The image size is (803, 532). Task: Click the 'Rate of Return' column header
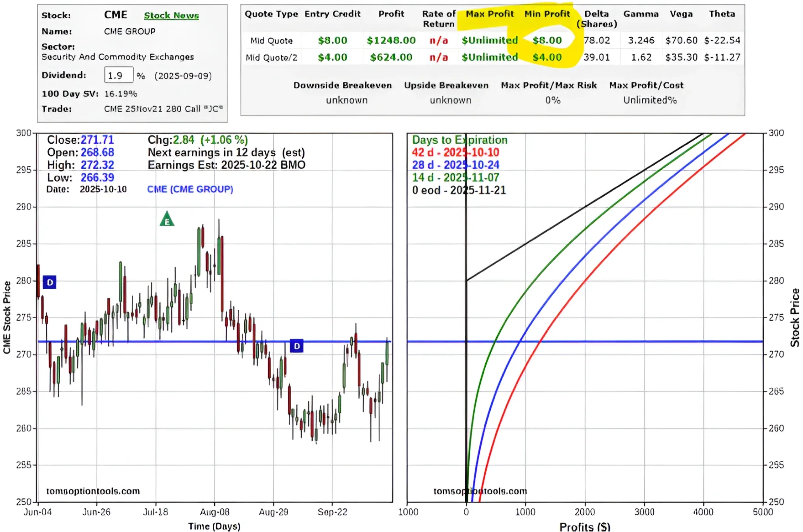[439, 19]
